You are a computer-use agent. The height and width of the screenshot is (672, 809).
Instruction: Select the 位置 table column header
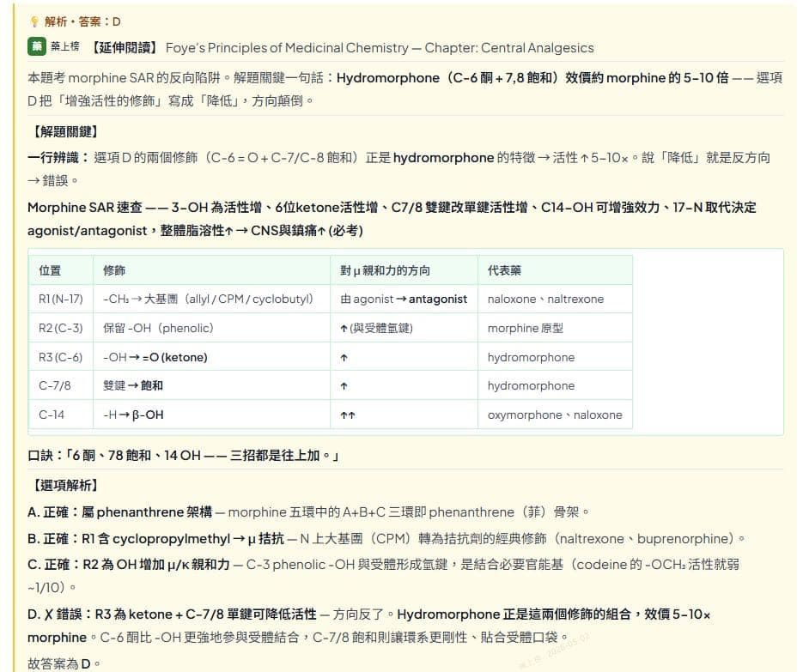(50, 270)
